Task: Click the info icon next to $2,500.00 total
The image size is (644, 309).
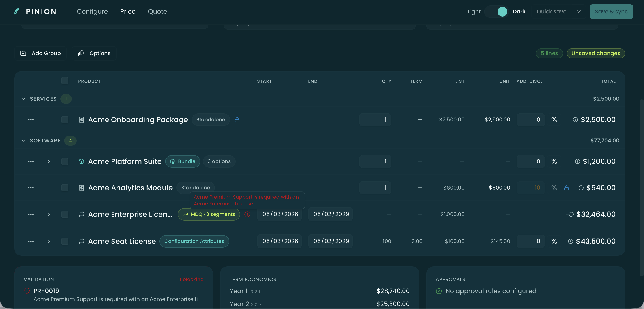Action: (x=575, y=119)
